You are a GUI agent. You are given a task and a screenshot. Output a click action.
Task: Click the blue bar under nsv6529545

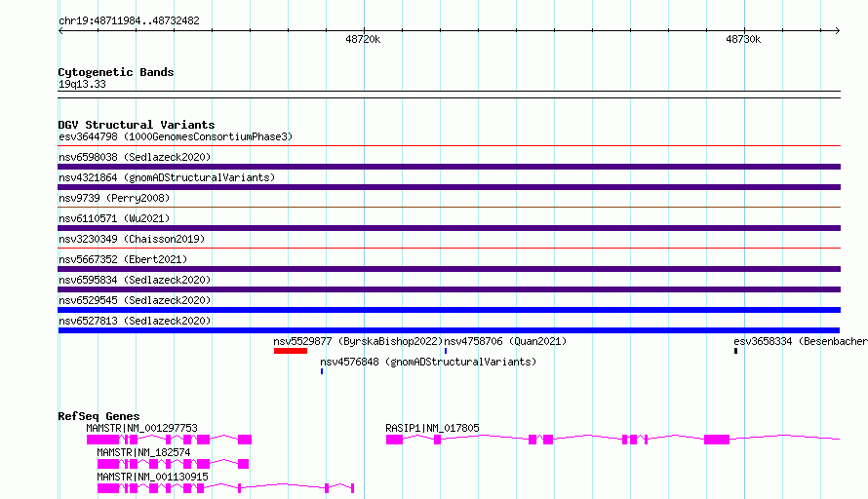click(449, 310)
